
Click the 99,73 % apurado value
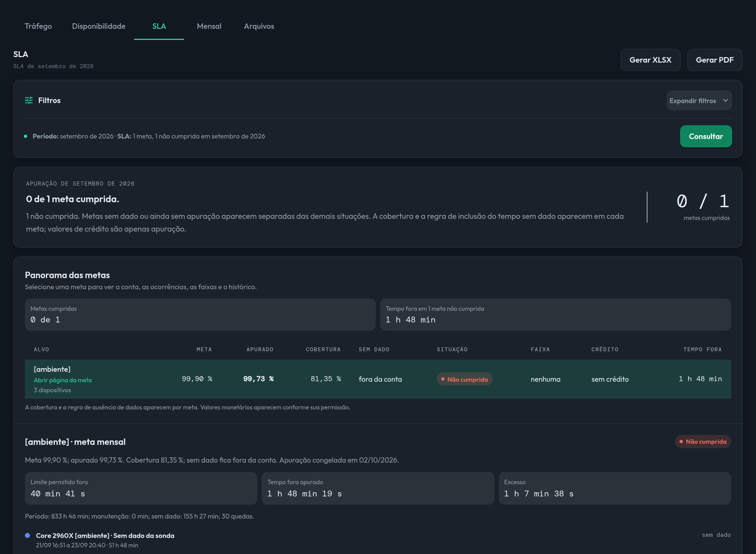coord(259,379)
